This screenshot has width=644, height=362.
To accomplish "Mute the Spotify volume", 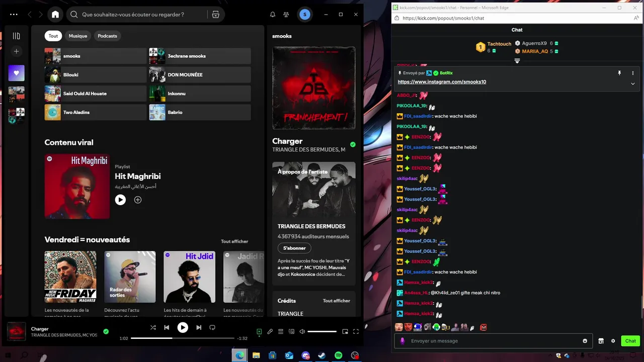I will tap(302, 331).
